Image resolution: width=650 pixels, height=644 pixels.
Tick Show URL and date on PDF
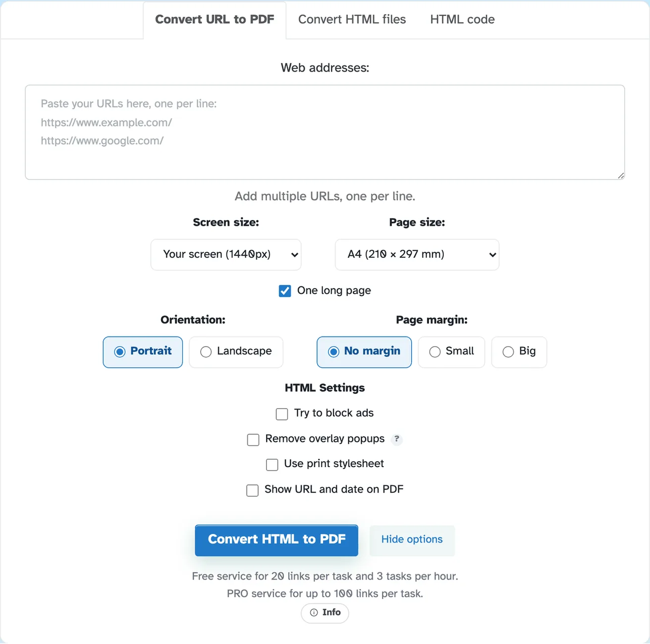tap(253, 490)
